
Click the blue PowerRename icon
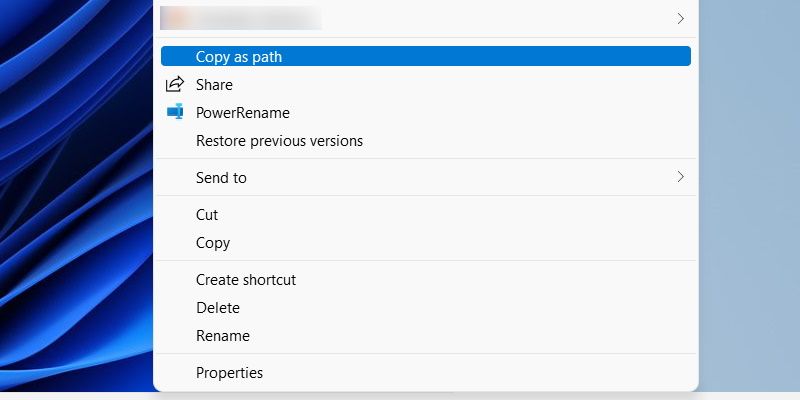pyautogui.click(x=175, y=111)
